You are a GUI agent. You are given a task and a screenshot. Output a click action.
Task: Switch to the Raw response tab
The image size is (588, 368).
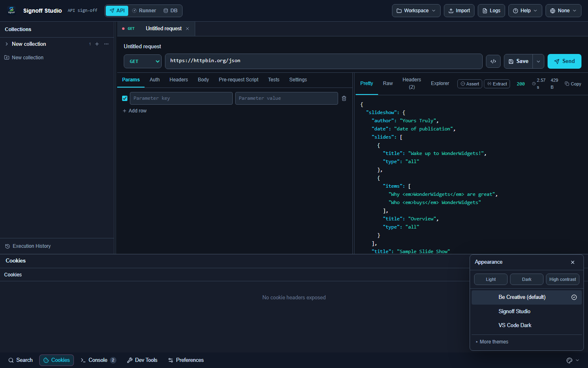(388, 83)
